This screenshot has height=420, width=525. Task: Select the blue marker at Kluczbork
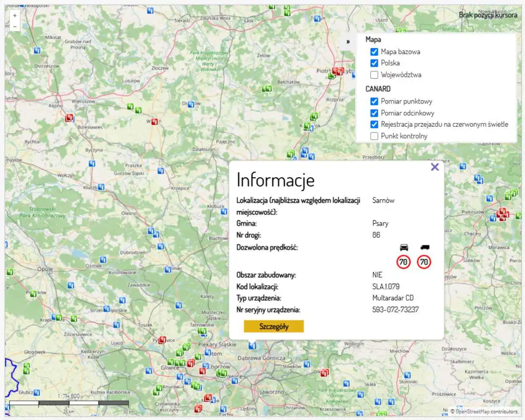(x=101, y=187)
